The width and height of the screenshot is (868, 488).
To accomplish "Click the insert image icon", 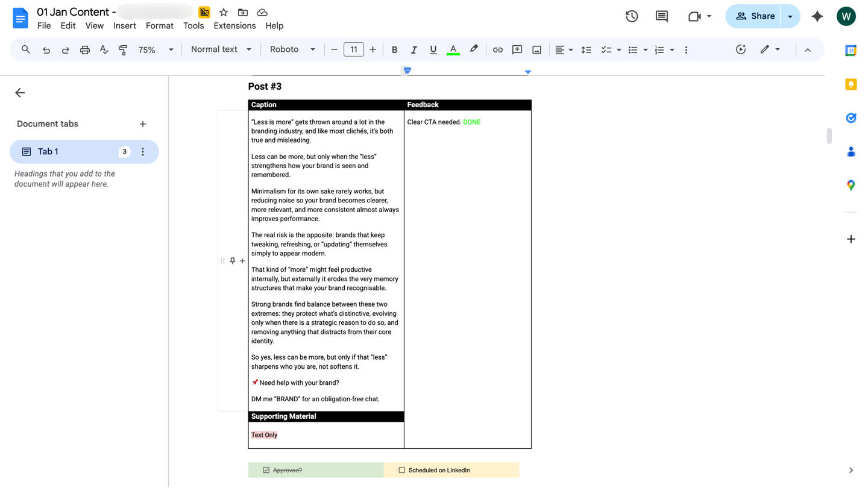I will [536, 49].
